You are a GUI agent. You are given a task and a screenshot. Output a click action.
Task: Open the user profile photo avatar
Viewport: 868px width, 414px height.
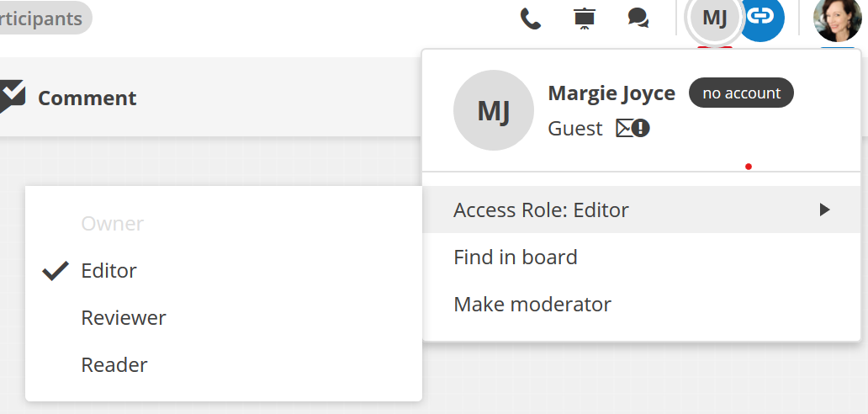[x=838, y=19]
